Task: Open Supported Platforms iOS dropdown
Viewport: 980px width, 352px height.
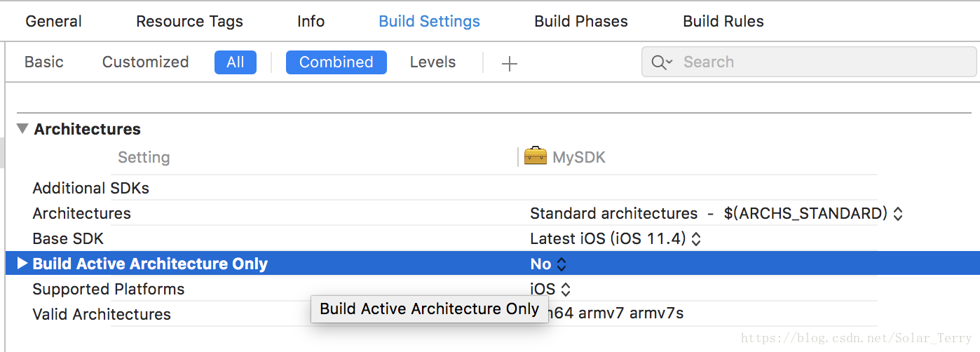Action: pos(550,289)
